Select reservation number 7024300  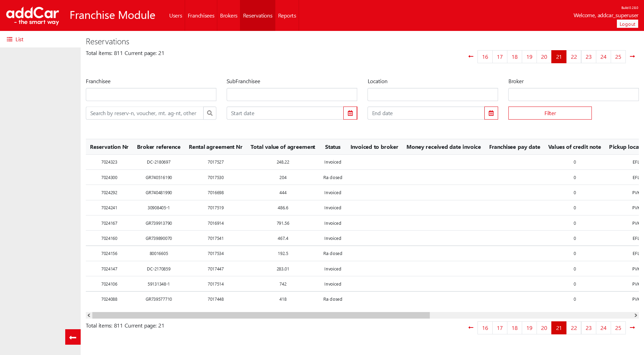[109, 178]
